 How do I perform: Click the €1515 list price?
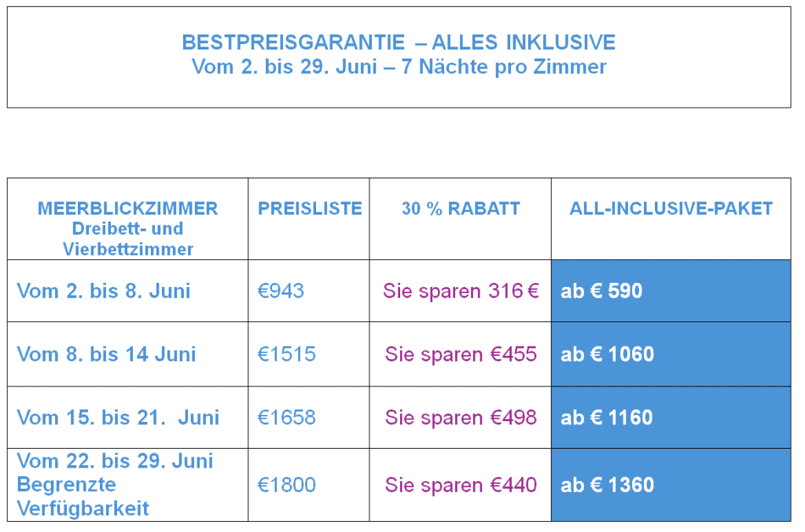[287, 354]
